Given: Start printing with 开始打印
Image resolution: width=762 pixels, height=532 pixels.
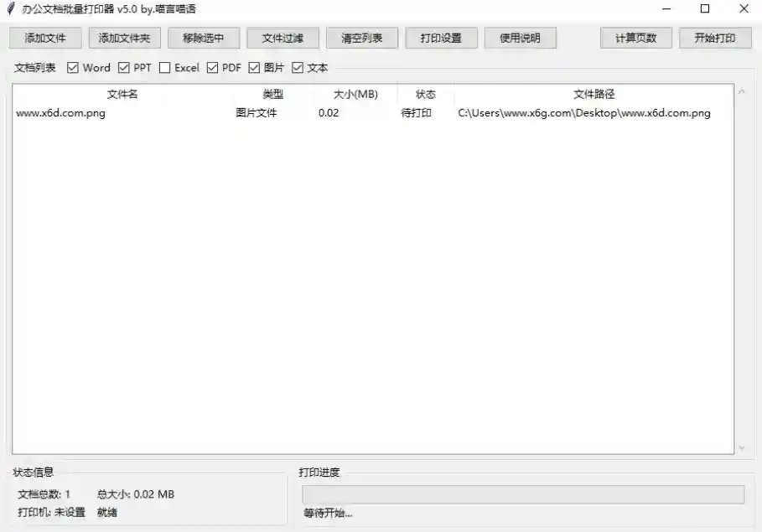Looking at the screenshot, I should tap(714, 39).
